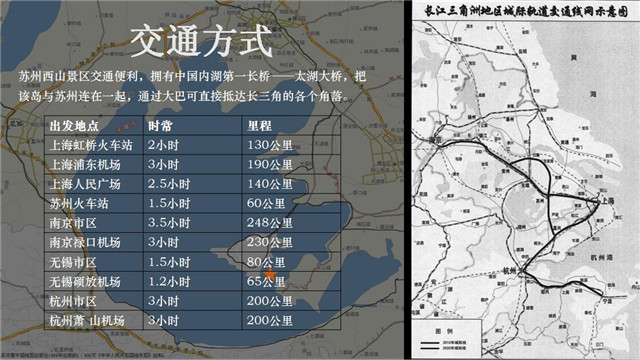The image size is (640, 360).
Task: Click the 1.2小时 duration cell
Action: tap(193, 281)
